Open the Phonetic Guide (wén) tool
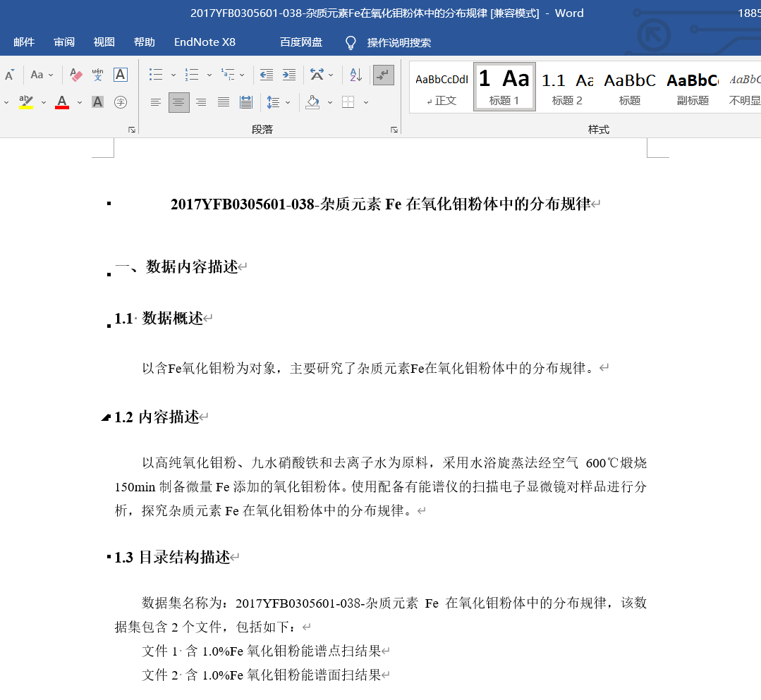761x700 pixels. coord(97,75)
